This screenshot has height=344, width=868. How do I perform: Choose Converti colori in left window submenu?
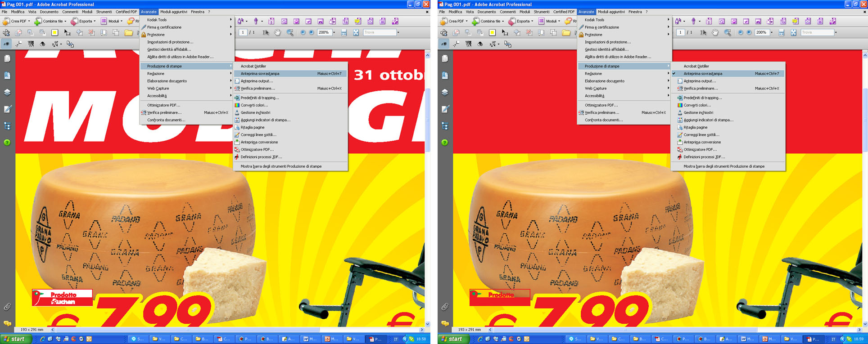[x=291, y=105]
